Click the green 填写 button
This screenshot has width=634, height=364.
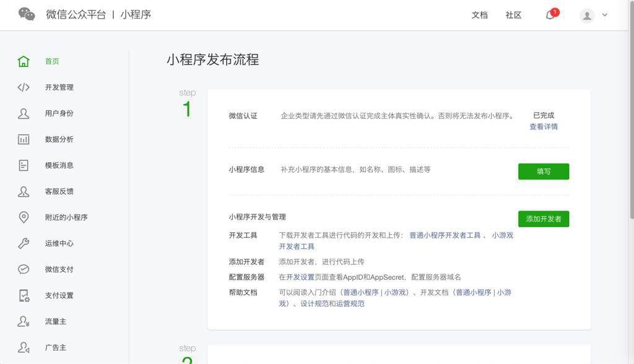pyautogui.click(x=544, y=171)
